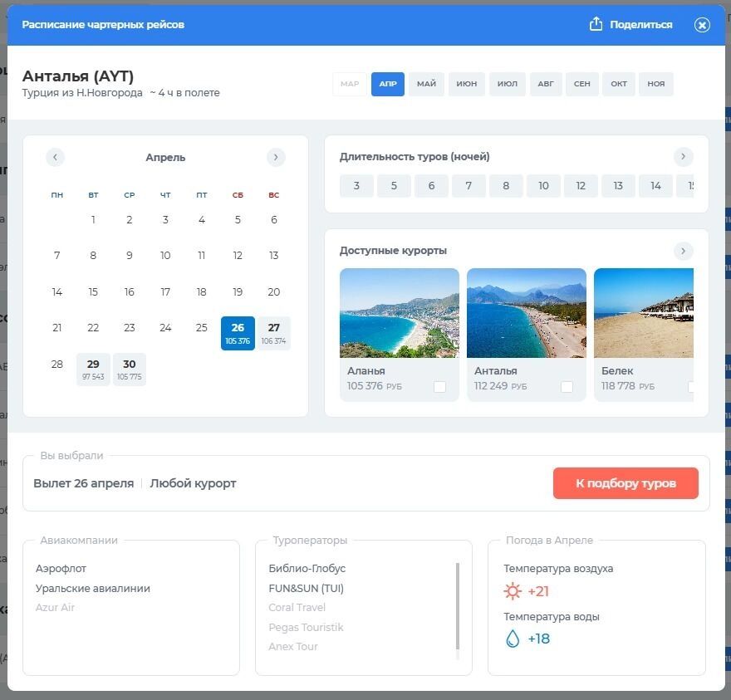This screenshot has height=700, width=731.
Task: Close the charter schedule dialog
Action: point(702,25)
